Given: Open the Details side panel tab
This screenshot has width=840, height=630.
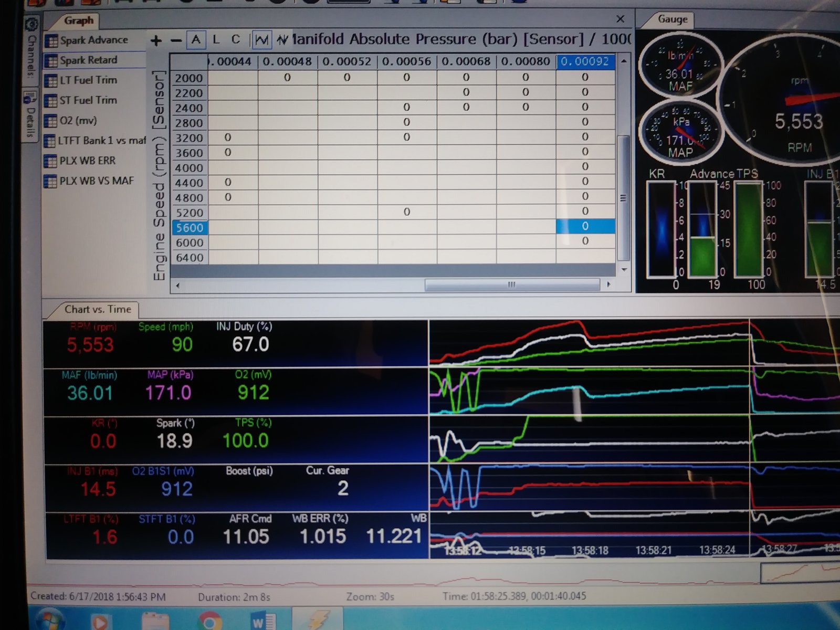Looking at the screenshot, I should click(30, 114).
